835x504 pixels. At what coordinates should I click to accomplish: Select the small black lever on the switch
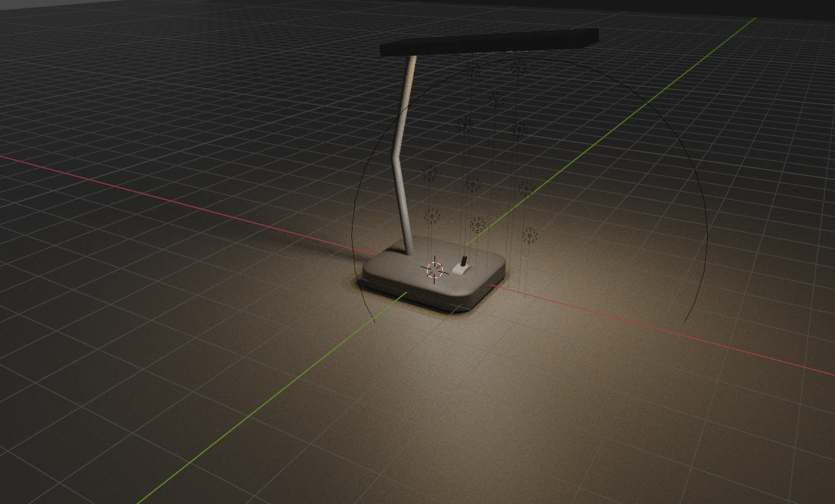pos(463,259)
